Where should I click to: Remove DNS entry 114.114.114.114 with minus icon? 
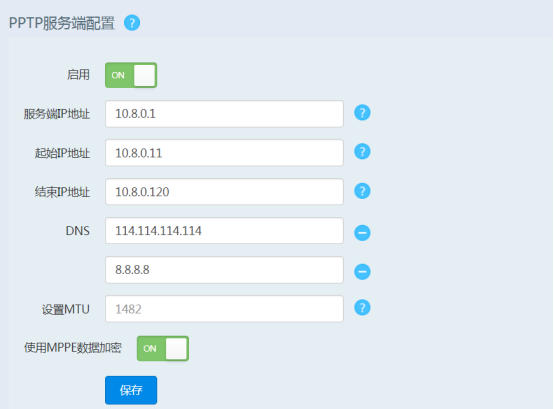coord(362,233)
